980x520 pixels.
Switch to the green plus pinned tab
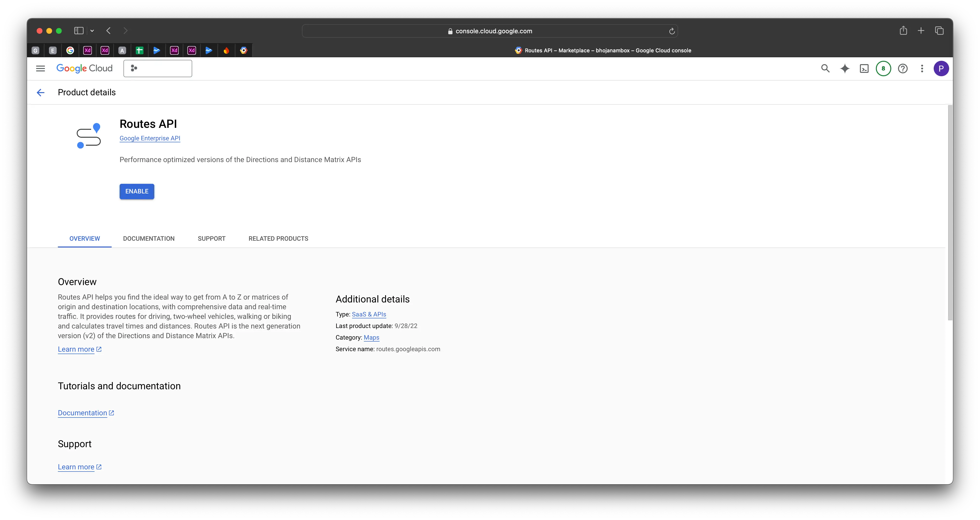140,50
